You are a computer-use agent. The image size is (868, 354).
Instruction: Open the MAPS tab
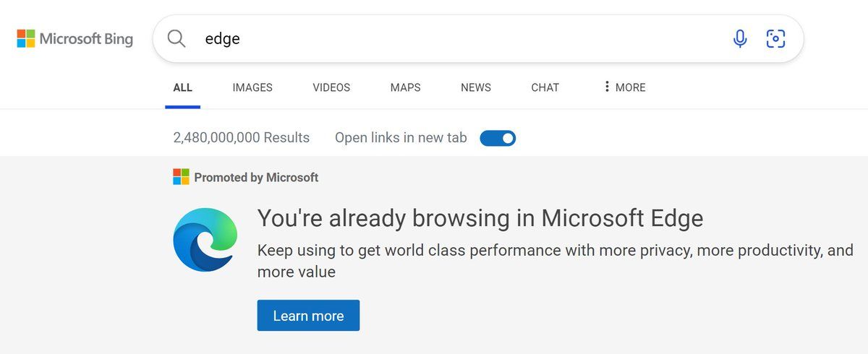point(405,87)
